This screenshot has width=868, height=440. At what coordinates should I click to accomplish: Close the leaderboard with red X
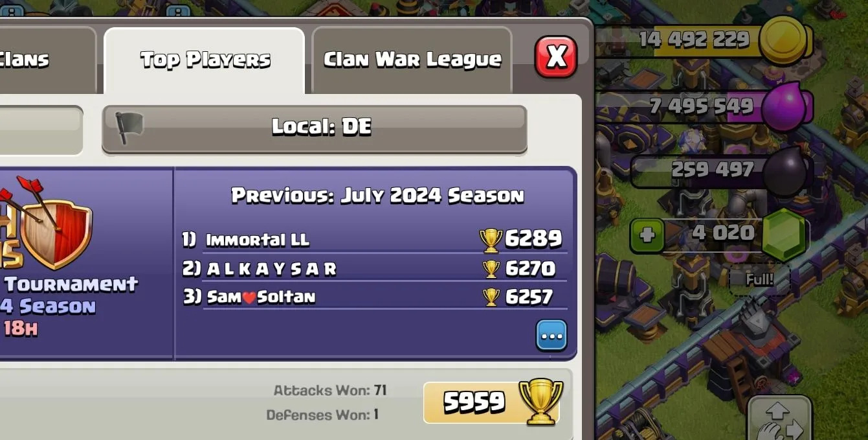tap(555, 57)
